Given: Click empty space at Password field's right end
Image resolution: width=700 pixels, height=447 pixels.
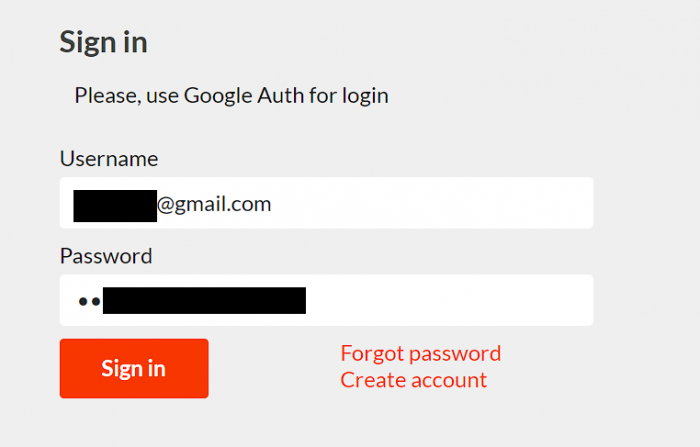Looking at the screenshot, I should point(560,300).
